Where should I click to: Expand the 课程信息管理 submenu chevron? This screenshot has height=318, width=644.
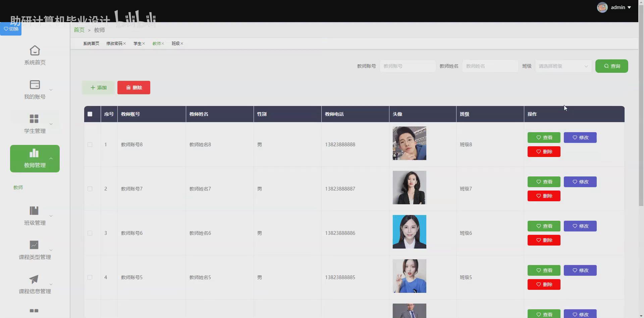(x=51, y=284)
